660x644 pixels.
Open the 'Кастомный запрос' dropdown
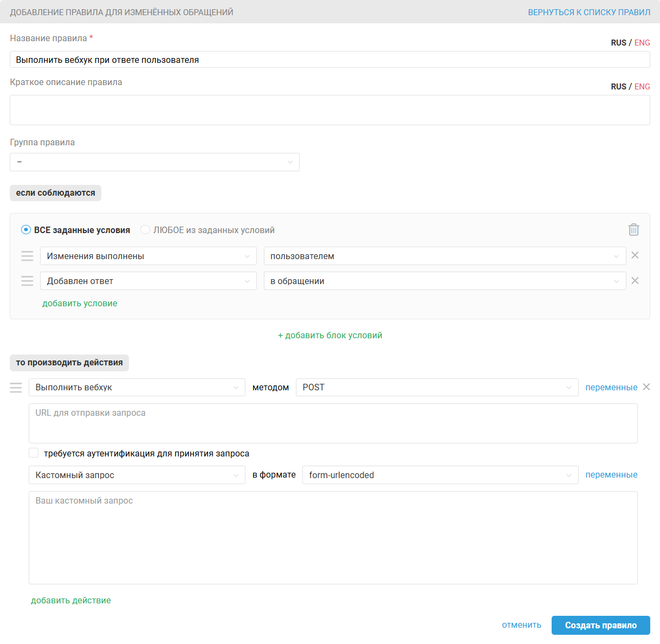point(137,475)
